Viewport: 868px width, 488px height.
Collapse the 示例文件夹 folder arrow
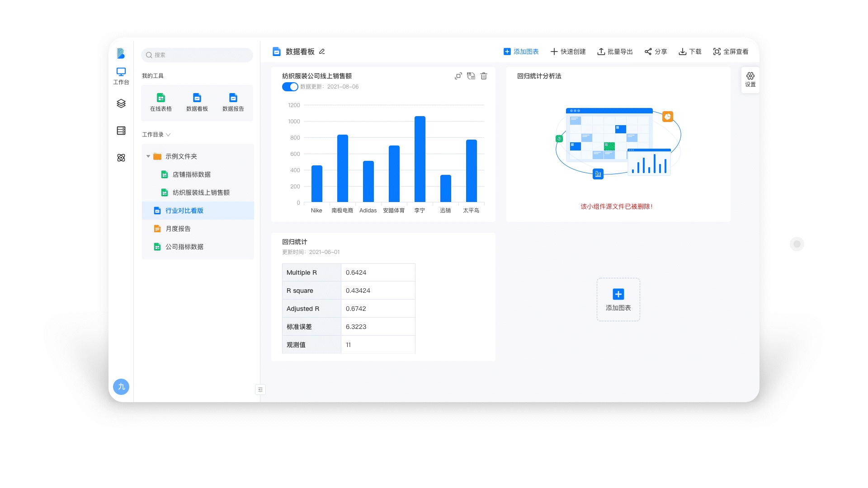pyautogui.click(x=148, y=156)
